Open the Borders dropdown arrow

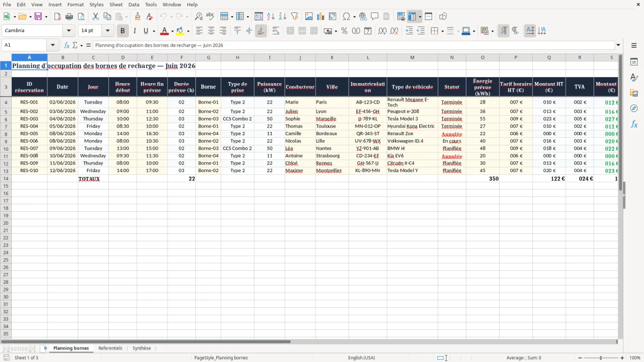click(x=442, y=31)
